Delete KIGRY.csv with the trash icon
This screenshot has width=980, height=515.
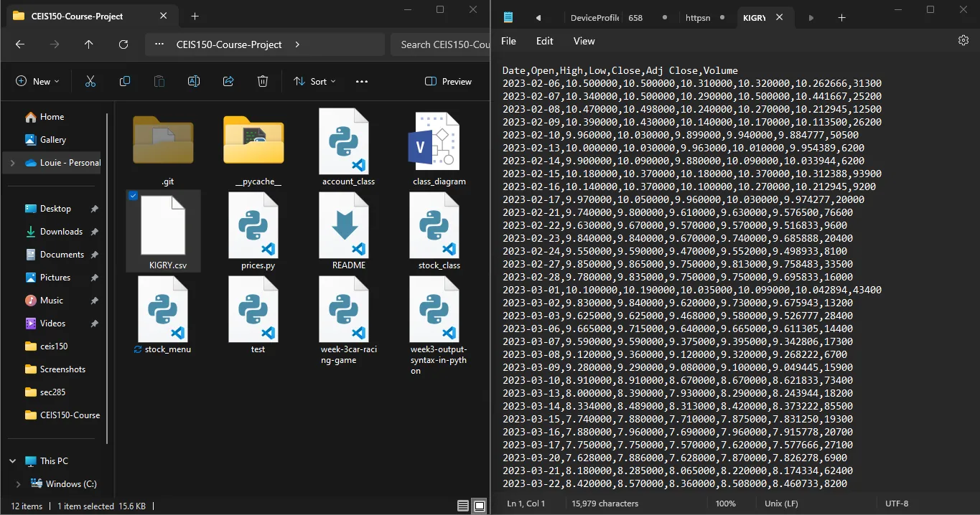[x=263, y=82]
